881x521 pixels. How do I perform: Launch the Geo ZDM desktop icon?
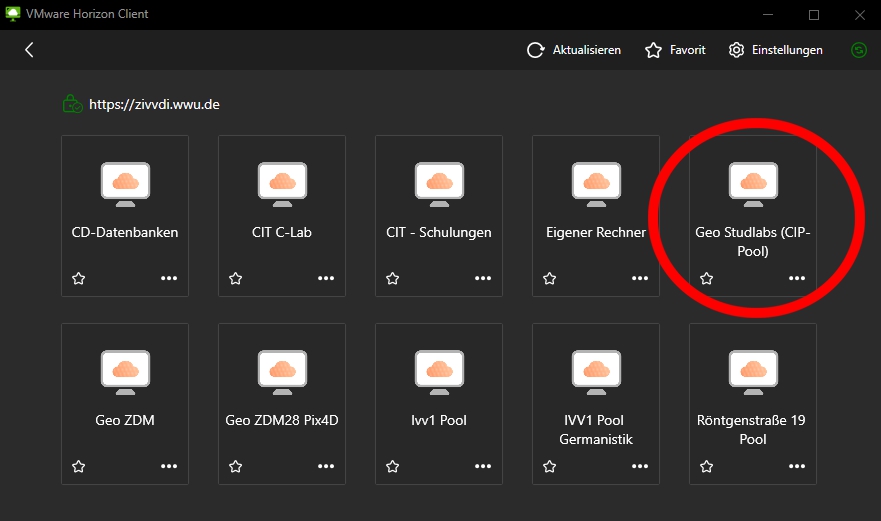125,372
